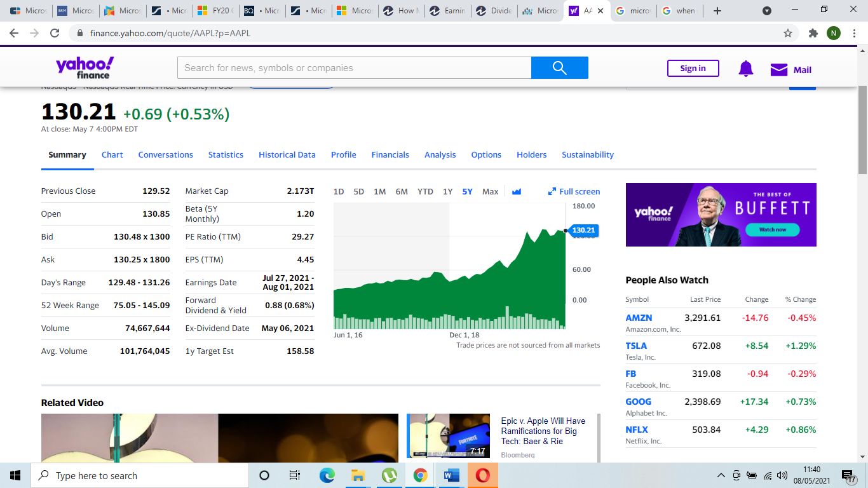Set chart range to YTD

(x=425, y=191)
